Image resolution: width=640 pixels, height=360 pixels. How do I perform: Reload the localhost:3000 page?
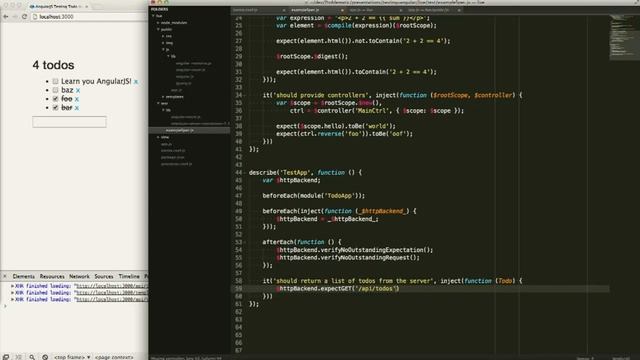(24, 17)
